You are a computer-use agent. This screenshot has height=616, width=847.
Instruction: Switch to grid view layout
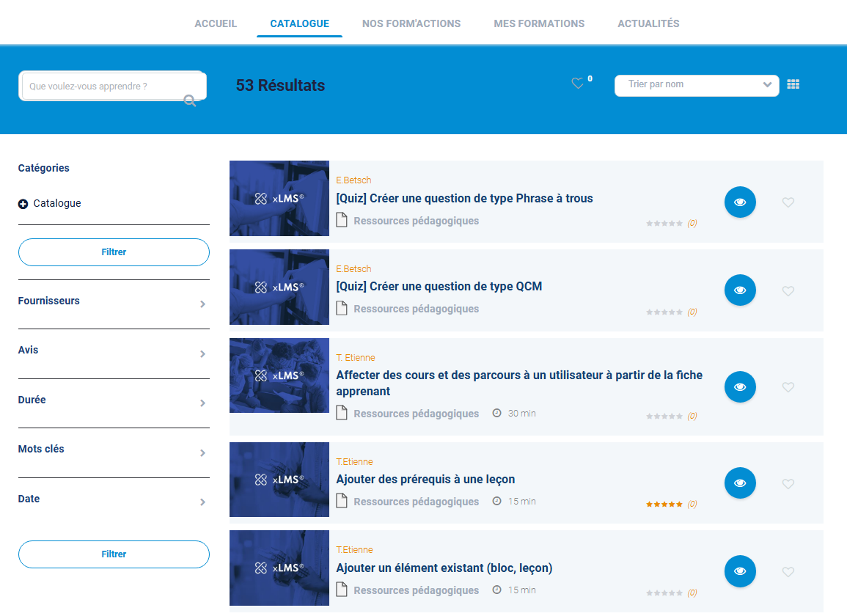[793, 84]
